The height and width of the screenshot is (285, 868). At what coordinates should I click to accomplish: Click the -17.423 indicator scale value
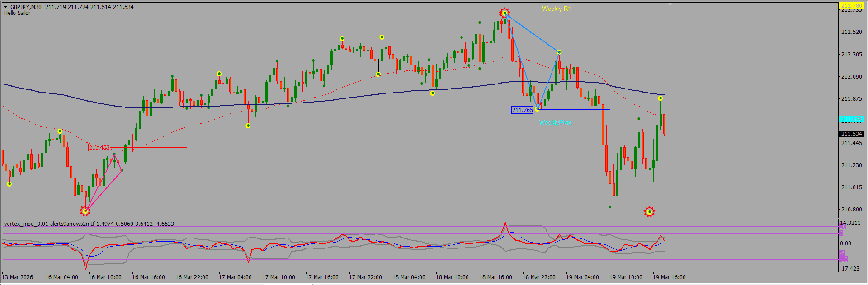pyautogui.click(x=850, y=268)
